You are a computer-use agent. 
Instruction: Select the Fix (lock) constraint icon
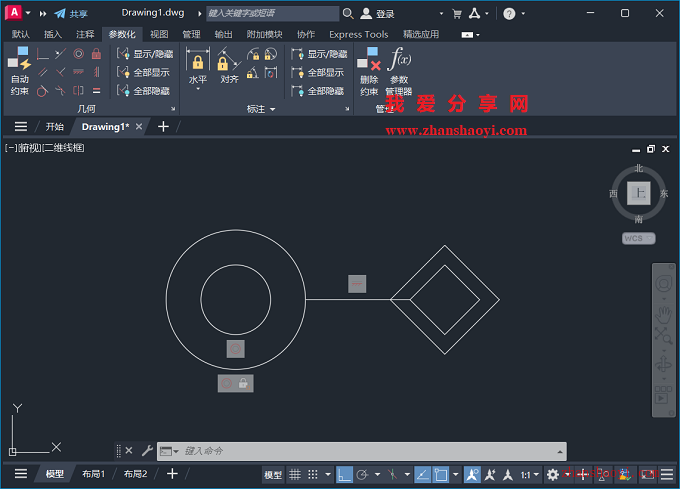(x=96, y=54)
